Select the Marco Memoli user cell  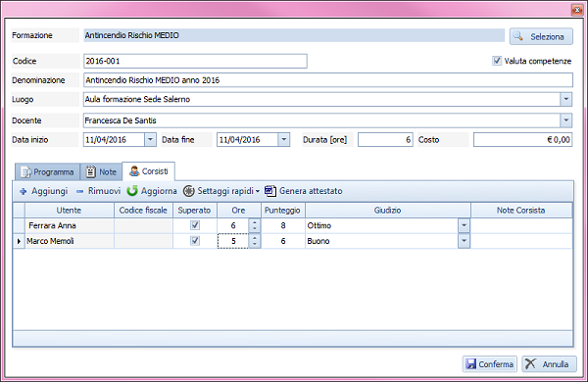pyautogui.click(x=70, y=241)
